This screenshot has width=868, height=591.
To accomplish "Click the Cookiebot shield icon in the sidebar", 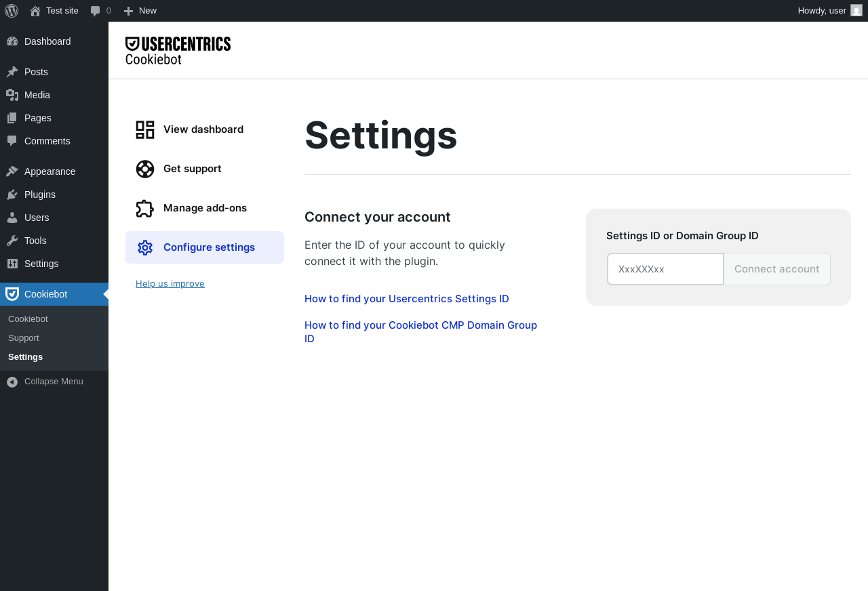I will (x=12, y=294).
